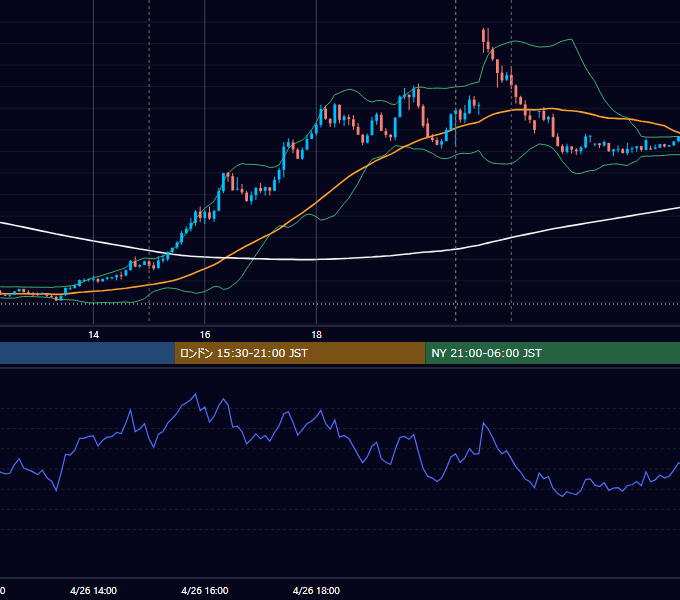Screen dimensions: 680x600
Task: Click the ロンドン 15:30-21:00 JST session bar
Action: (300, 353)
